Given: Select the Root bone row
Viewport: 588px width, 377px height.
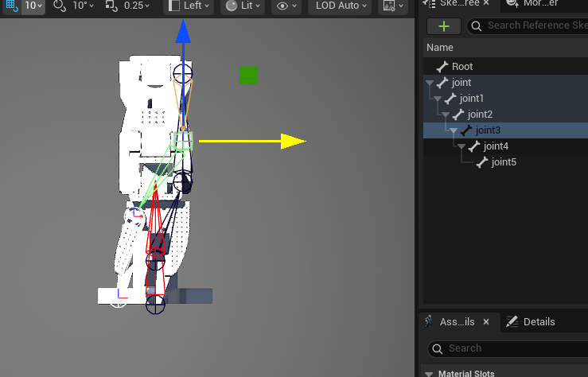Looking at the screenshot, I should click(x=505, y=66).
